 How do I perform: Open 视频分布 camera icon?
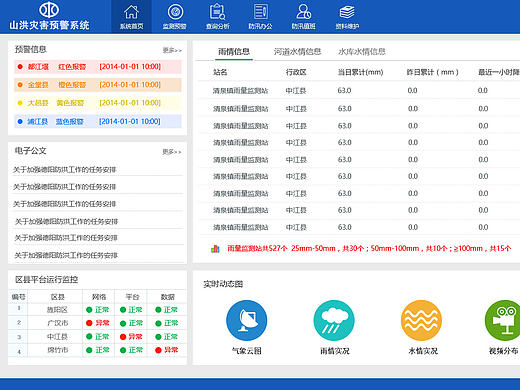503,320
